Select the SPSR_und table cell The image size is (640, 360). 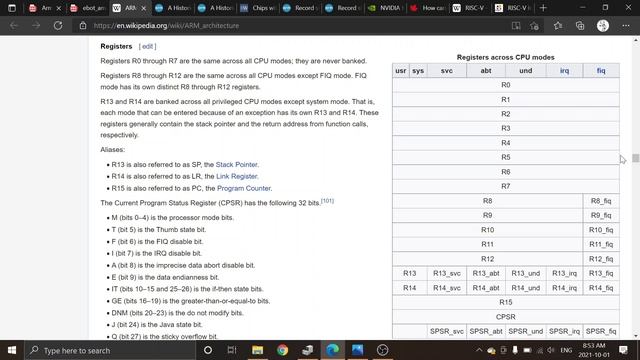(525, 331)
